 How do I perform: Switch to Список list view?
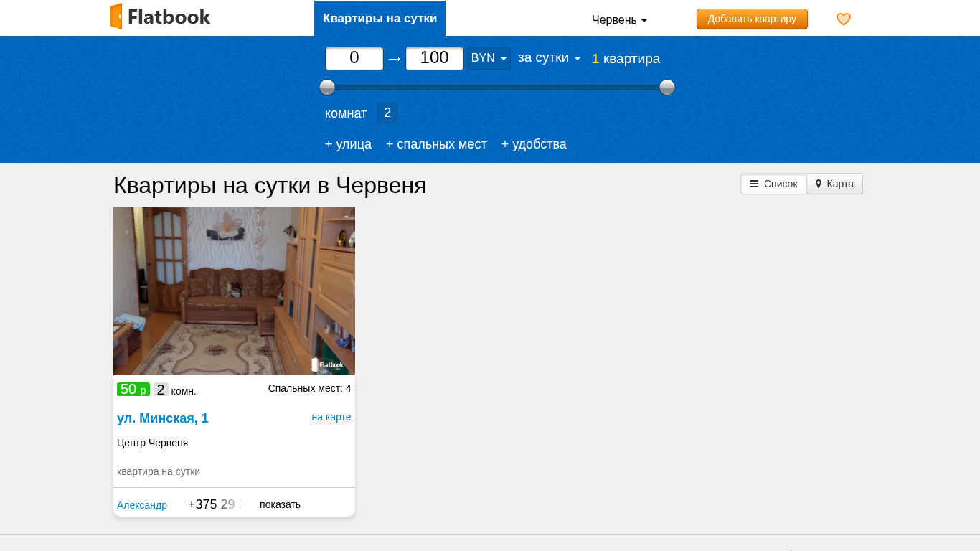[773, 184]
